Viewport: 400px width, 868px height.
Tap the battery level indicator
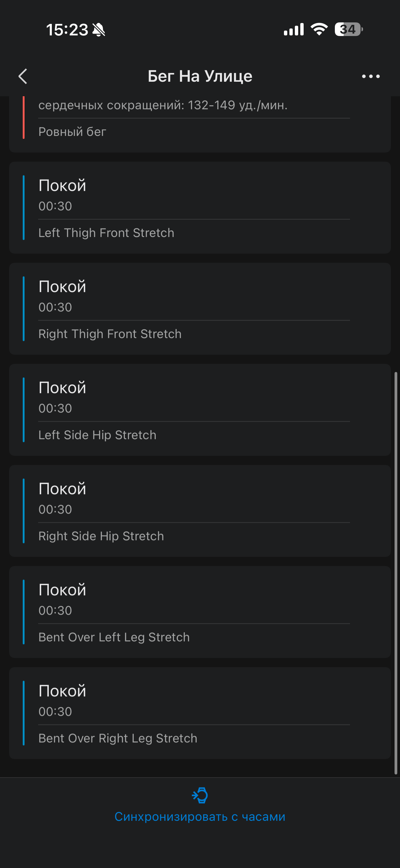[348, 29]
